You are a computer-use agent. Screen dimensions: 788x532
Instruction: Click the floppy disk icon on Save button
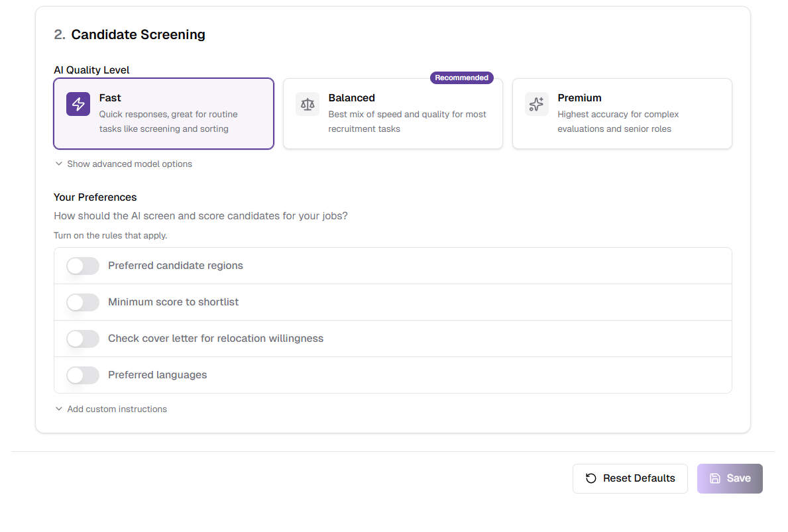click(716, 478)
